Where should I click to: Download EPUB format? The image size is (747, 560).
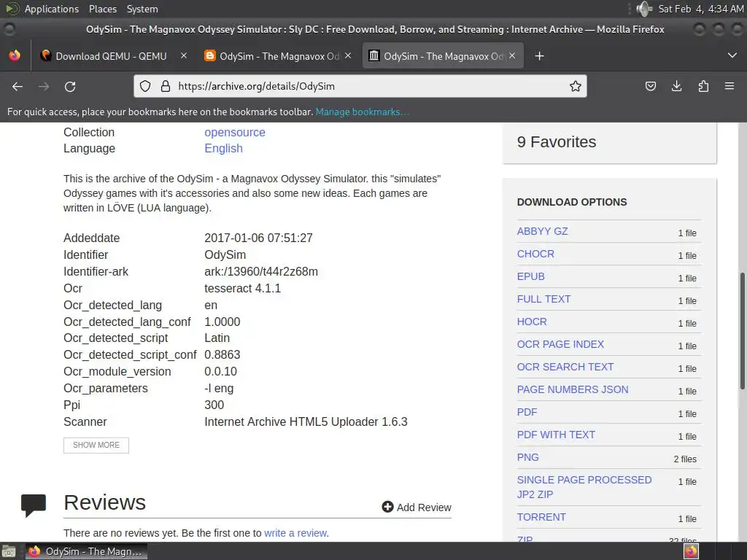click(531, 276)
